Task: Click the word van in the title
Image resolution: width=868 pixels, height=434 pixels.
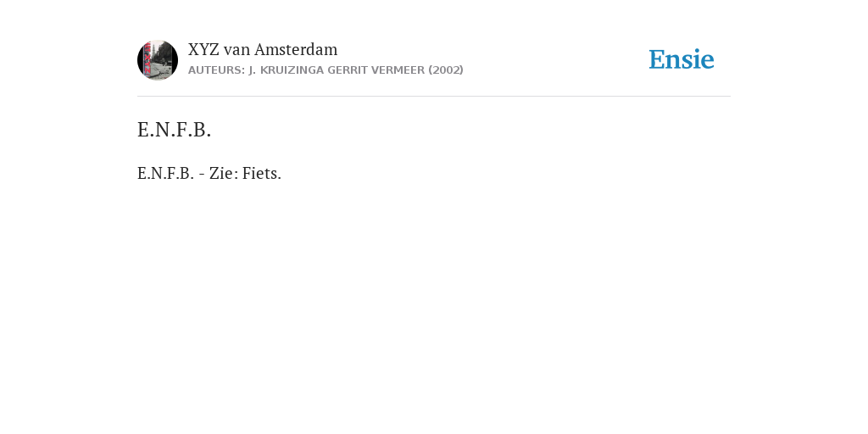Action: point(237,50)
